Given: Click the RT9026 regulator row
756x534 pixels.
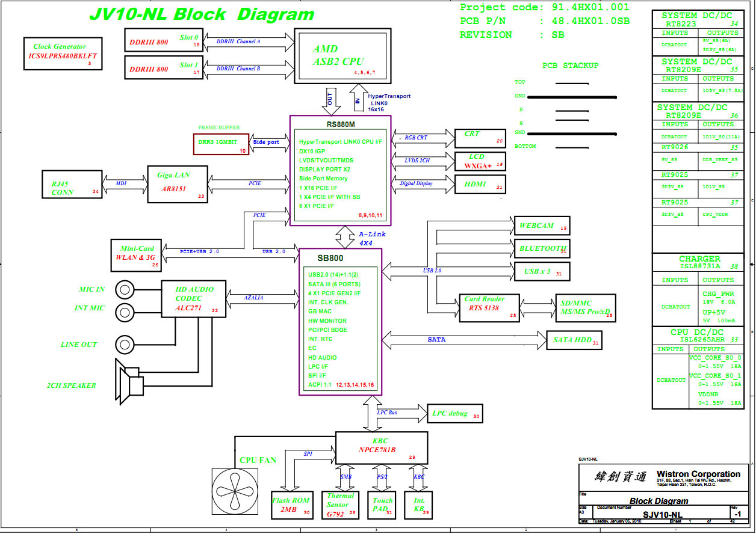Looking at the screenshot, I should tap(698, 147).
